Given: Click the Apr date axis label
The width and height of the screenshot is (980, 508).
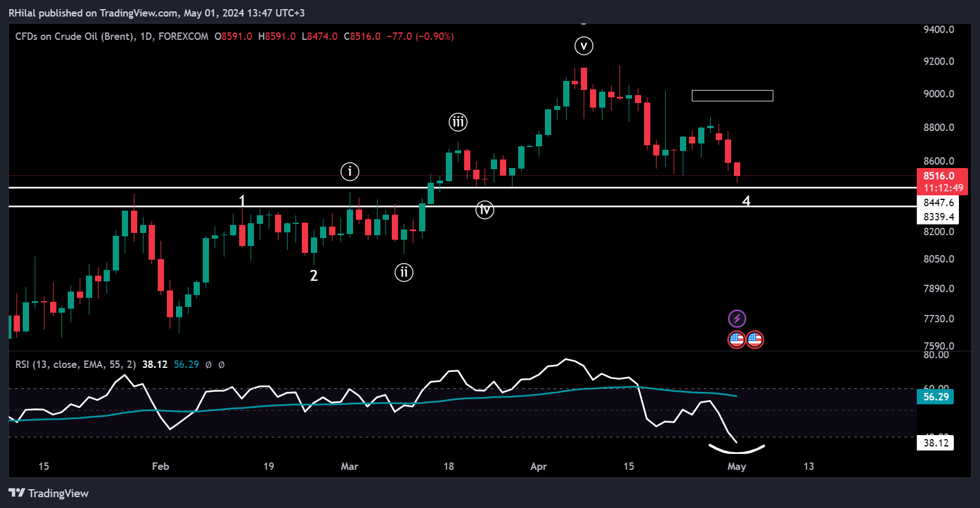Looking at the screenshot, I should pyautogui.click(x=539, y=466).
